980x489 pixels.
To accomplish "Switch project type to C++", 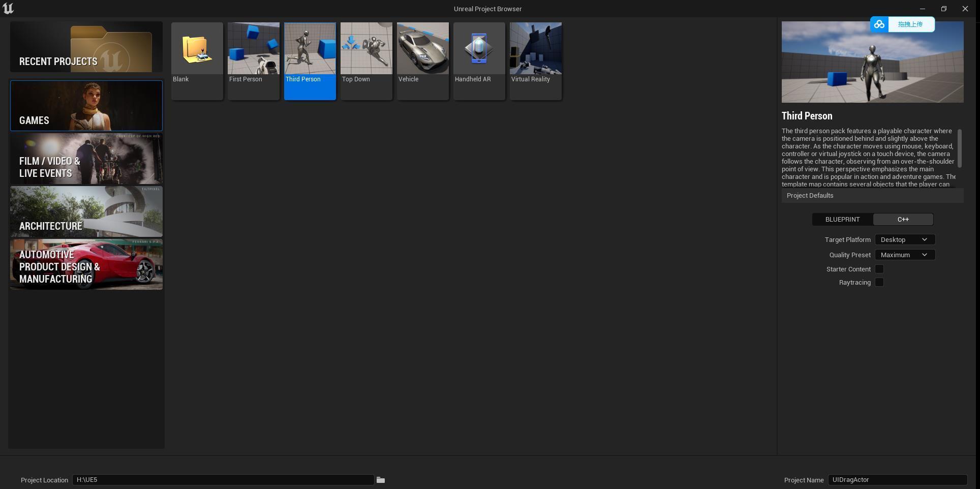I will click(903, 219).
